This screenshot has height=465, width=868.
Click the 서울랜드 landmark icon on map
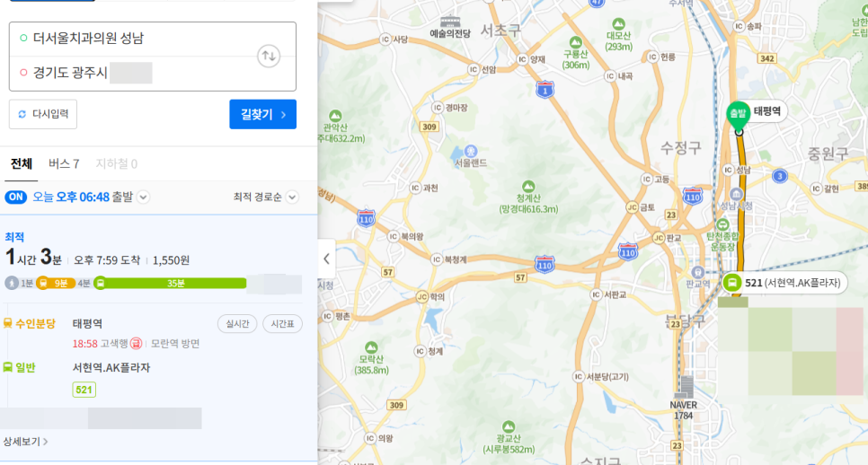pos(471,151)
